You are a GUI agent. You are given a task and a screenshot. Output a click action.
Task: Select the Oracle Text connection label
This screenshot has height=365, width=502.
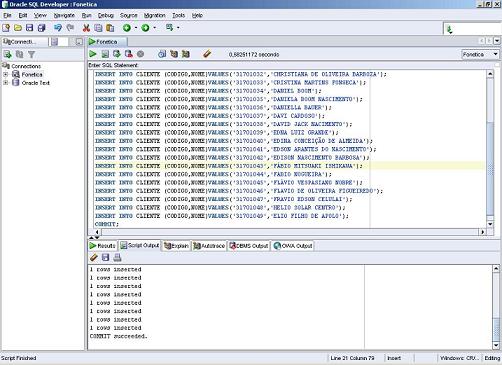click(x=36, y=83)
